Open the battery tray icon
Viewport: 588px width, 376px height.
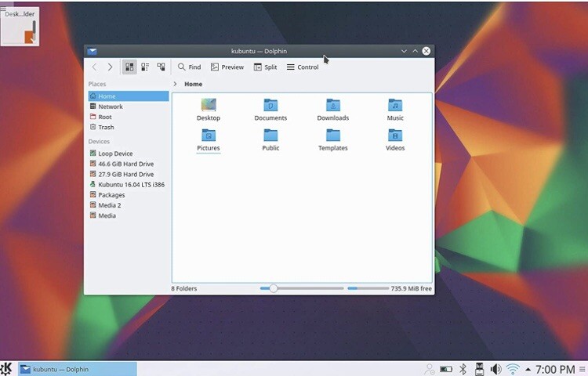pyautogui.click(x=446, y=369)
